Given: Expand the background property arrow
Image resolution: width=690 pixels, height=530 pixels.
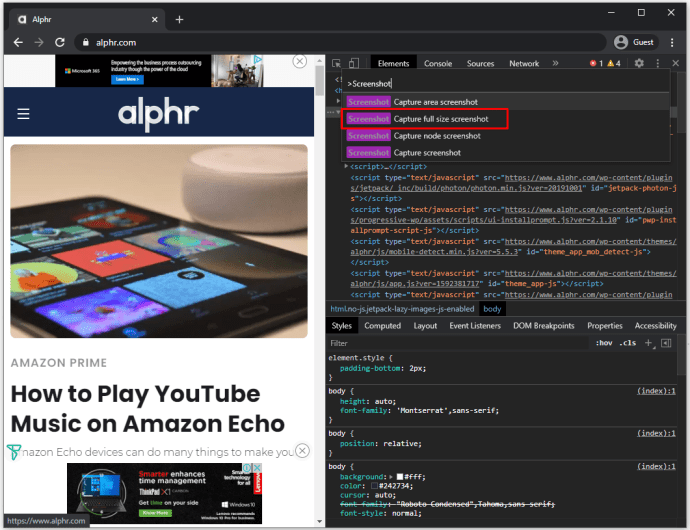Looking at the screenshot, I should pyautogui.click(x=391, y=477).
